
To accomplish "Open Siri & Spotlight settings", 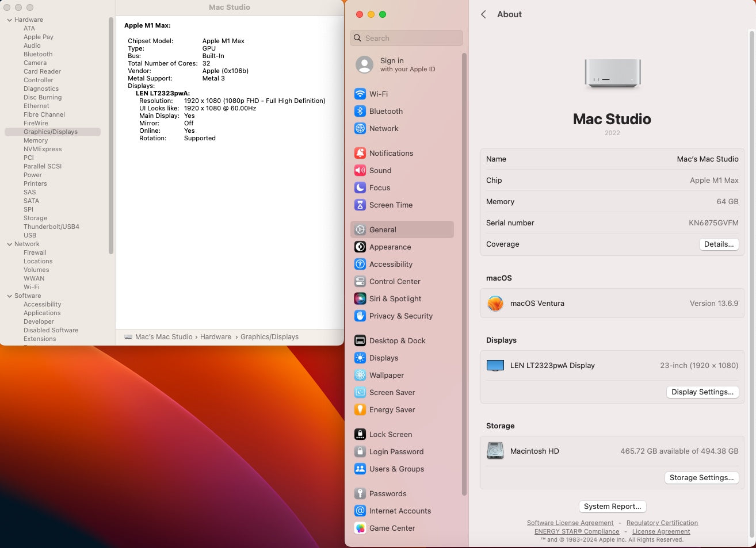I will tap(395, 298).
